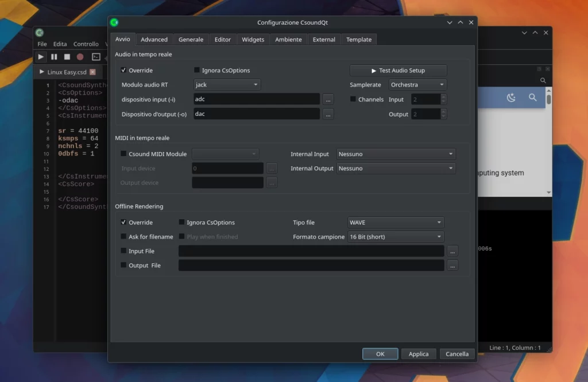
Task: Browse for offline Output File
Action: [x=452, y=266]
